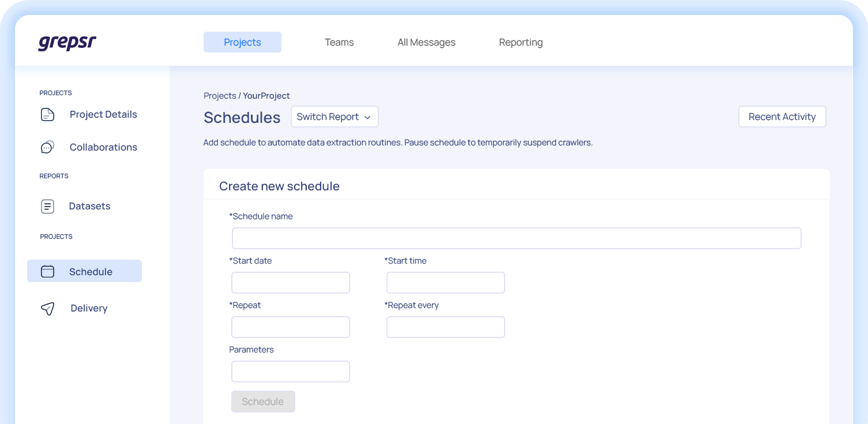Click the Start date field
The image size is (868, 424).
pyautogui.click(x=291, y=283)
